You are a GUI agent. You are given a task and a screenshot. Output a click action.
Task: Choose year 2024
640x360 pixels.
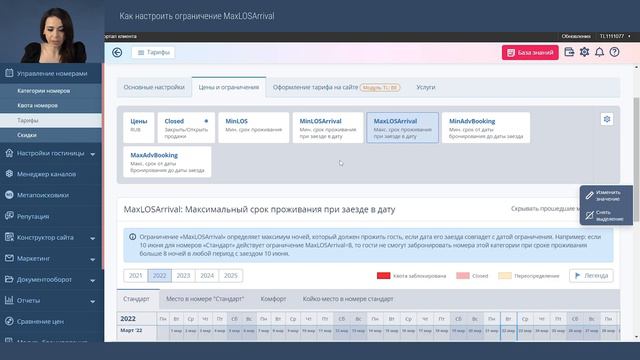(x=207, y=276)
